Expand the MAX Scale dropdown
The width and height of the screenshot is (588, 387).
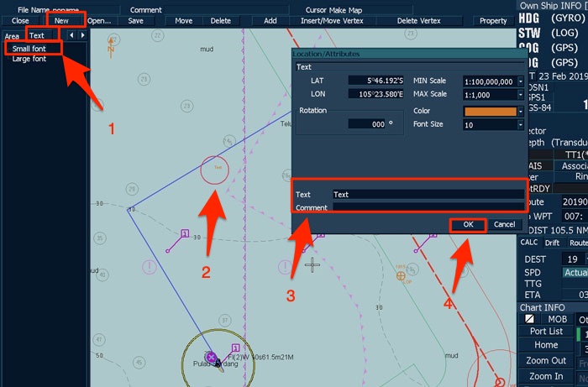(x=521, y=96)
